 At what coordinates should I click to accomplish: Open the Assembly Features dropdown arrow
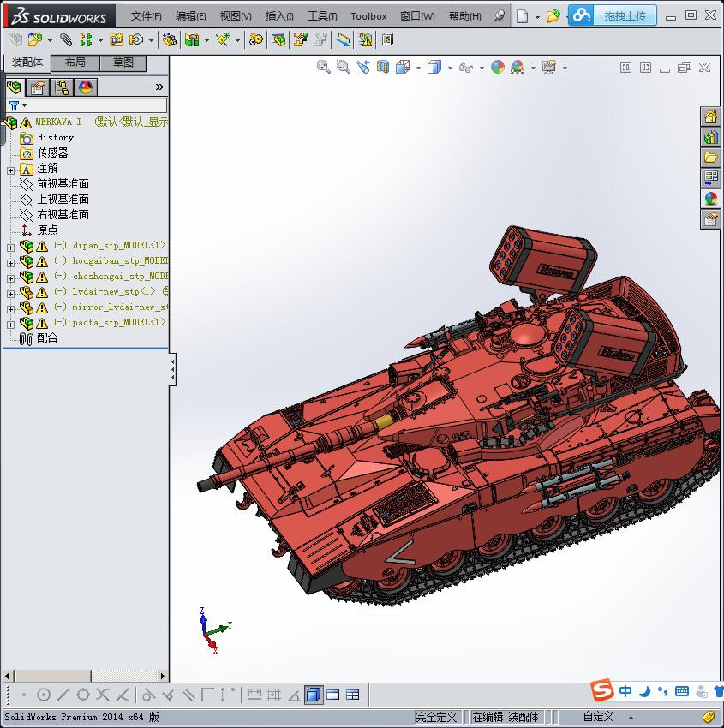click(206, 41)
